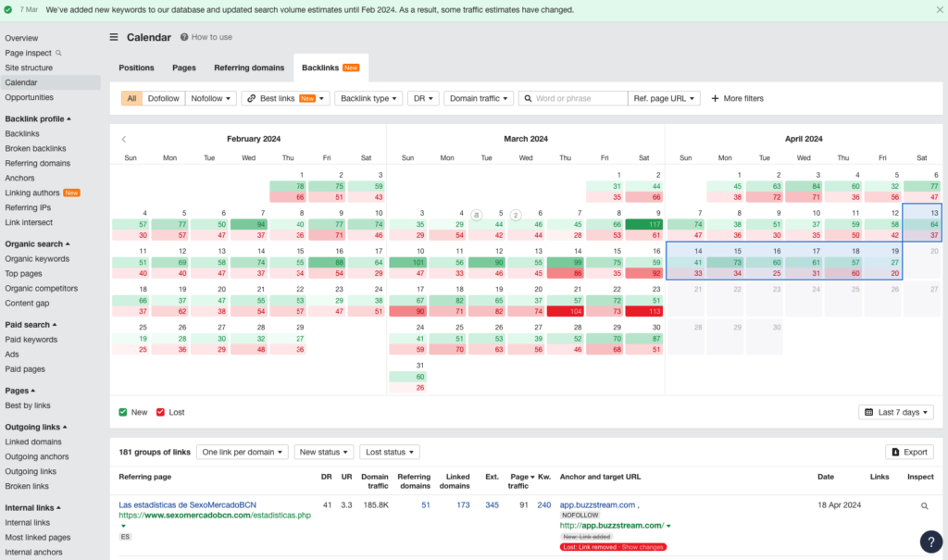Open the help question mark bubble
The image size is (948, 560).
click(x=930, y=541)
